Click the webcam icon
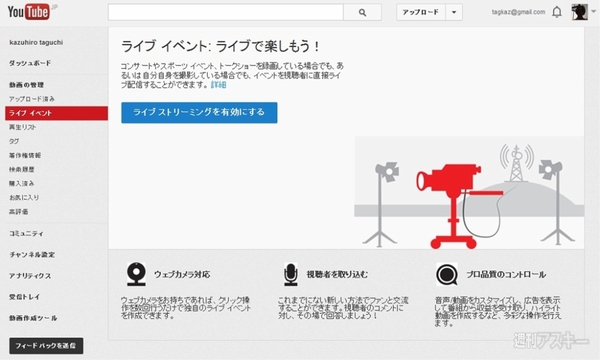Screen dimensions: 600x360 click(136, 274)
